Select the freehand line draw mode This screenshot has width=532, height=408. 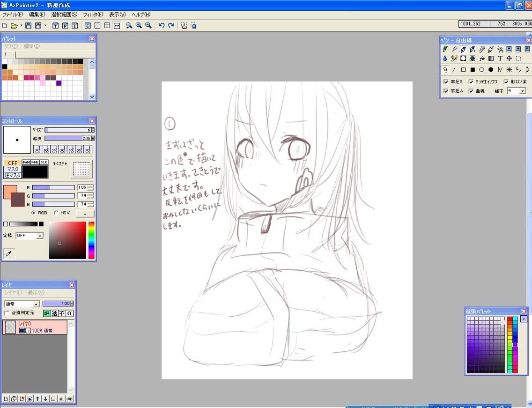(445, 70)
